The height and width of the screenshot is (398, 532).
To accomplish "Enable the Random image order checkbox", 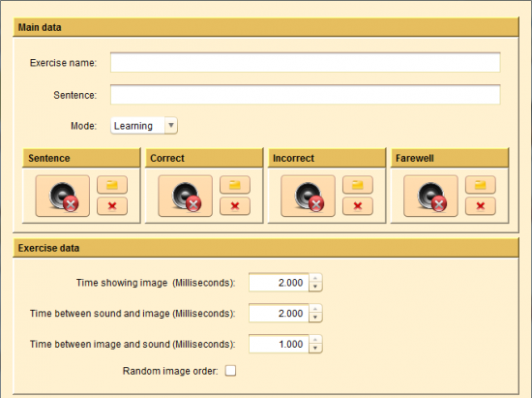I will [x=231, y=371].
